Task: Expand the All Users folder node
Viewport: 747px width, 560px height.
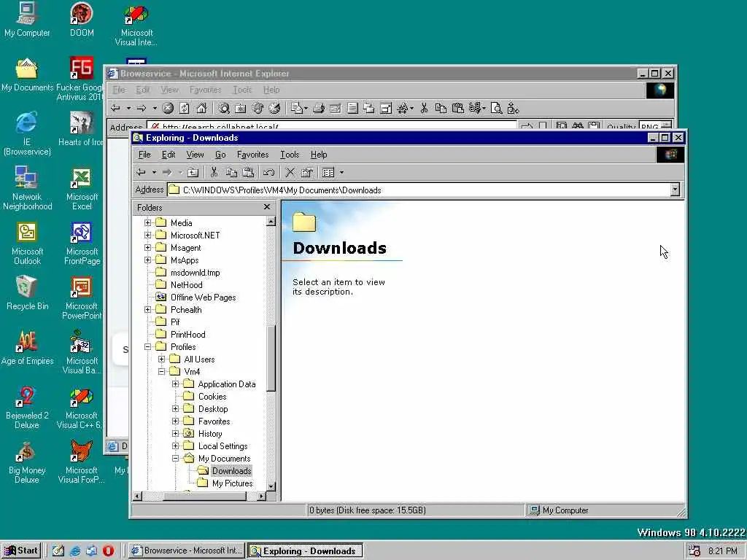Action: 161,359
